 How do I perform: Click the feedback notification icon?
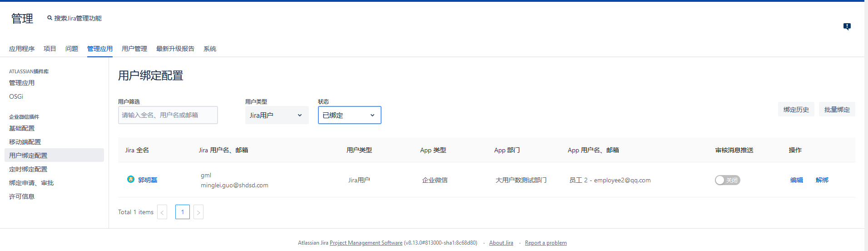coord(847,26)
